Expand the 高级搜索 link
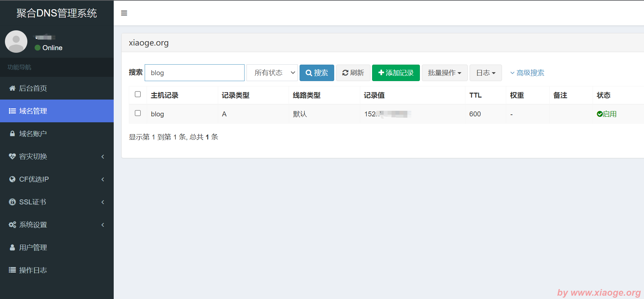 (527, 73)
